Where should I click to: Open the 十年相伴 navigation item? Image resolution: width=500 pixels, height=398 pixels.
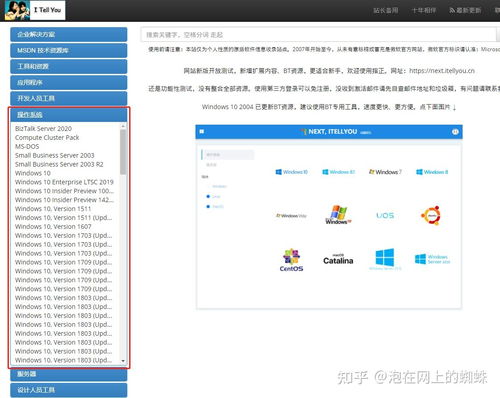click(424, 10)
